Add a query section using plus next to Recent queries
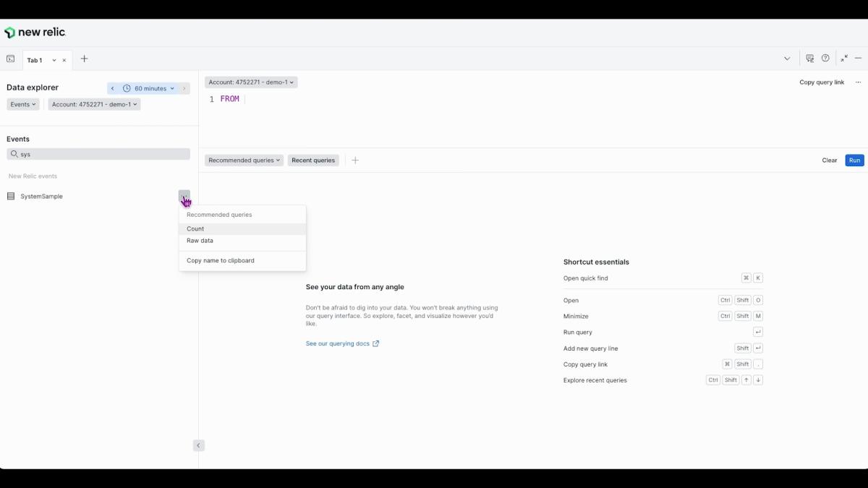 click(355, 160)
